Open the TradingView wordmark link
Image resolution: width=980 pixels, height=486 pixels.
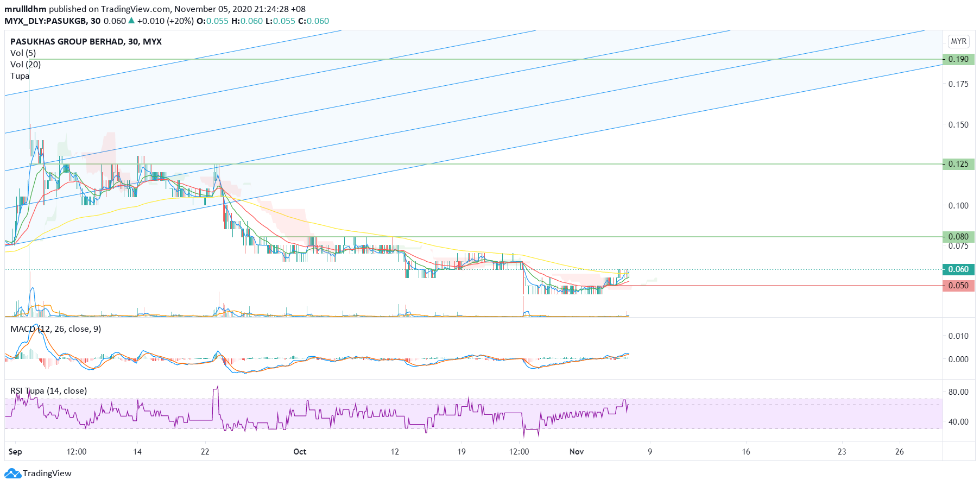click(x=47, y=474)
